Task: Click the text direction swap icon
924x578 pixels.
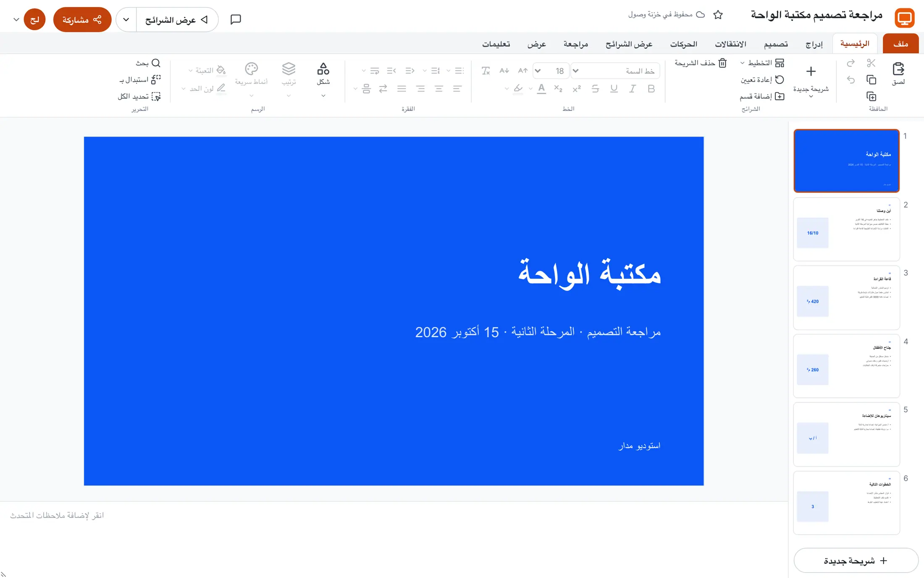Action: pyautogui.click(x=383, y=89)
